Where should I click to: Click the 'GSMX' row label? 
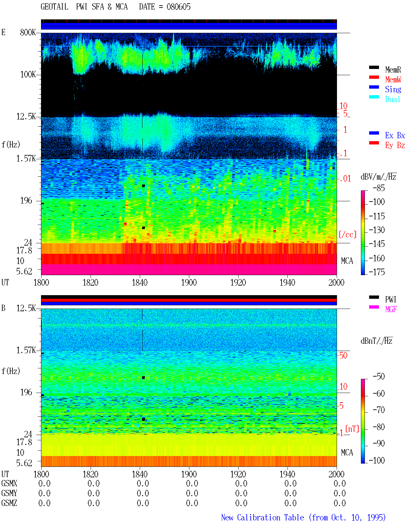click(9, 483)
